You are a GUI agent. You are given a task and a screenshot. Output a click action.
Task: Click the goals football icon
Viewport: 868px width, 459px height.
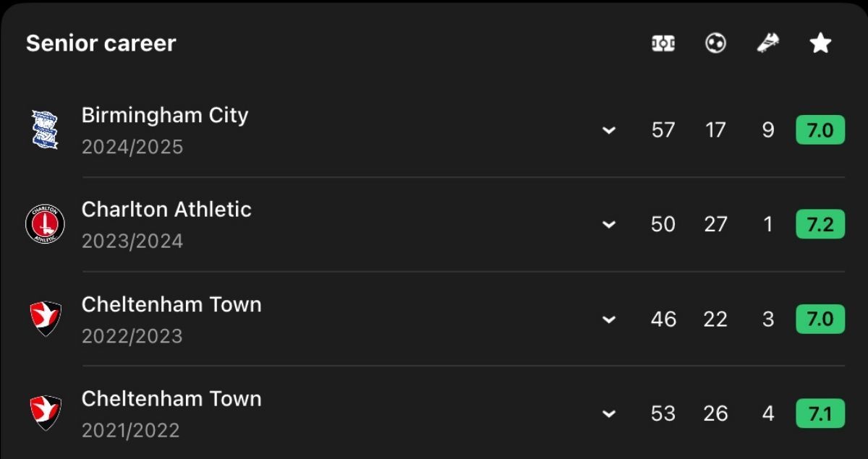[715, 44]
